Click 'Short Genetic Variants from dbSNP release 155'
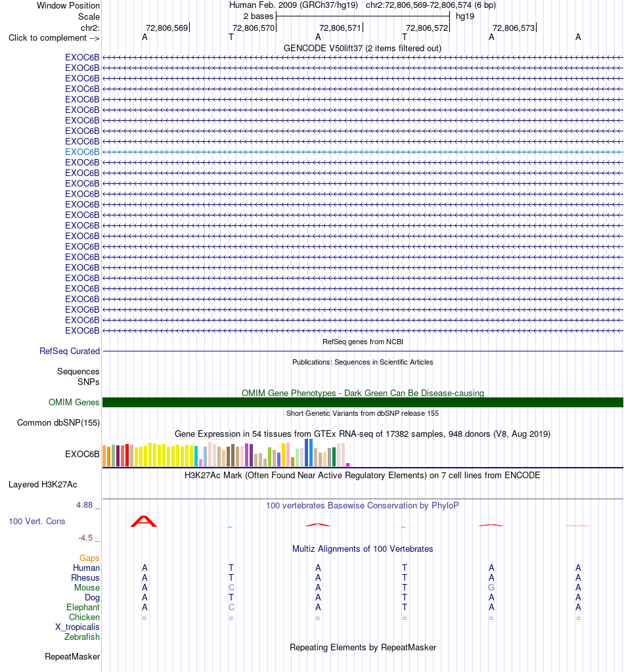The height and width of the screenshot is (672, 624). tap(363, 414)
